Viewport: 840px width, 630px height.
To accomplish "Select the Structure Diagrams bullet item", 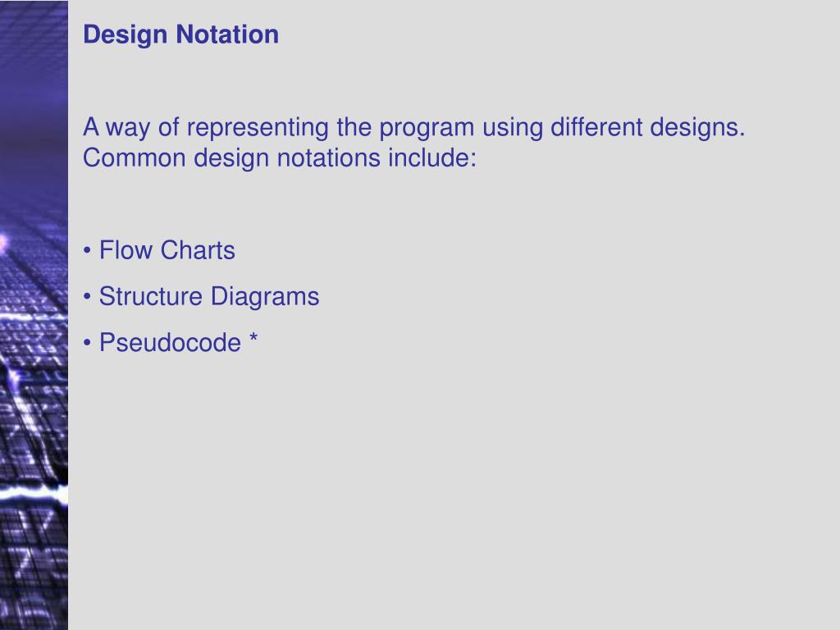I will 201,297.
